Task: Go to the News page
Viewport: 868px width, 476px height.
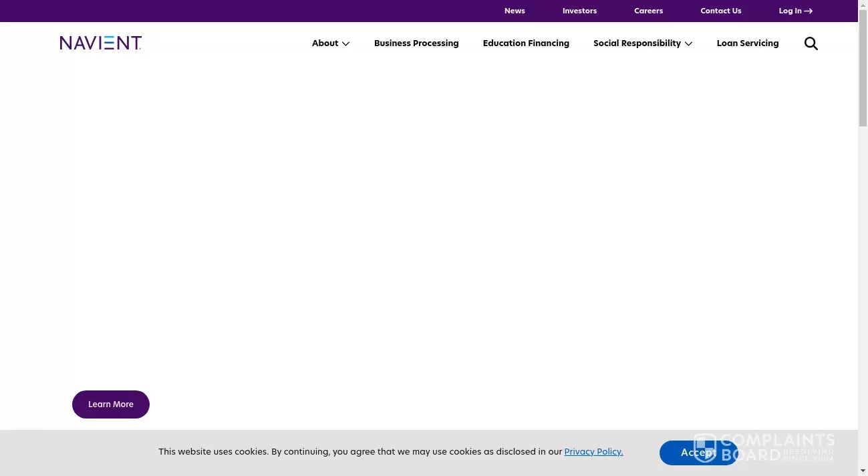Action: (x=515, y=11)
